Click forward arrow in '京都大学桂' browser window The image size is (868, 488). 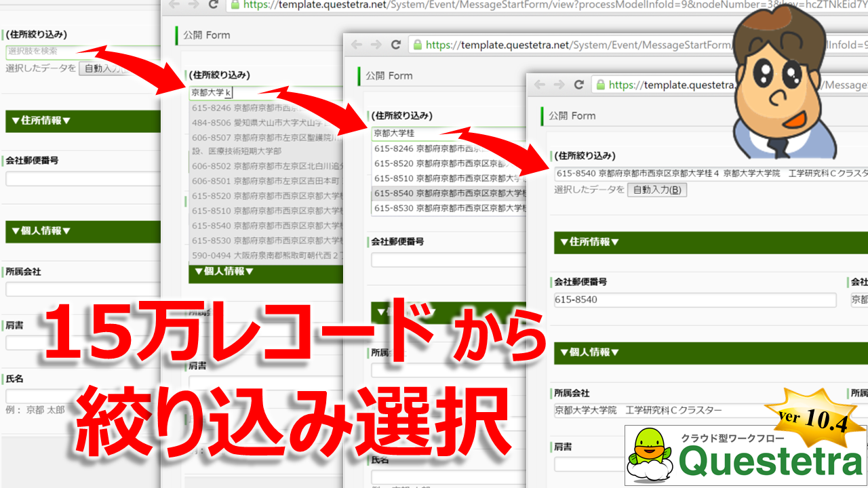tap(376, 45)
